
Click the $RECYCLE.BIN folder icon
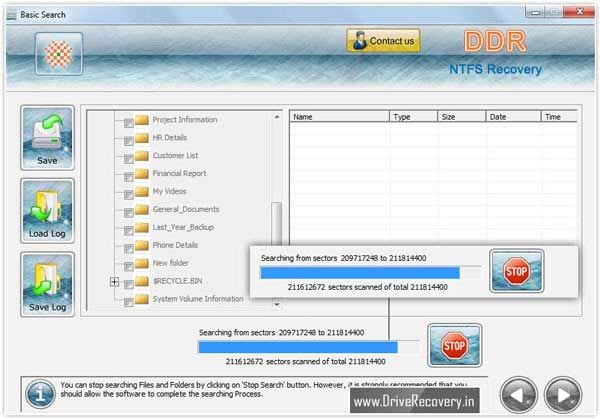pos(142,281)
